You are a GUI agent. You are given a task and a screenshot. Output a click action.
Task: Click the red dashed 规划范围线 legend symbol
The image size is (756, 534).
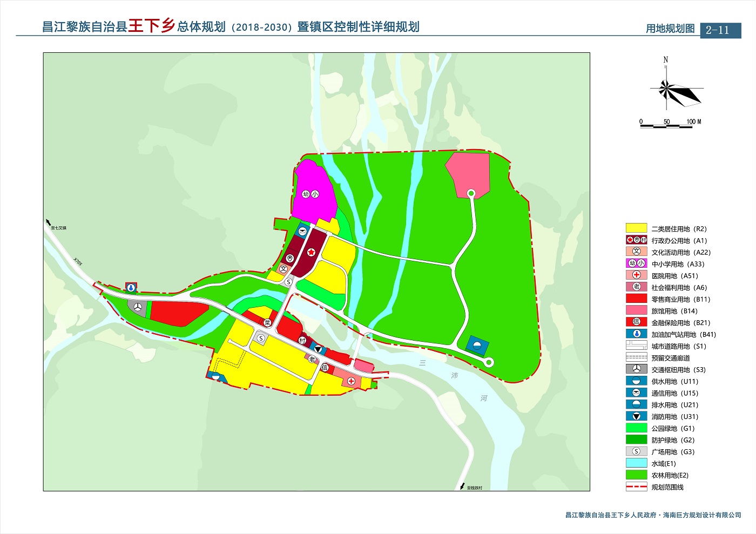pyautogui.click(x=636, y=486)
